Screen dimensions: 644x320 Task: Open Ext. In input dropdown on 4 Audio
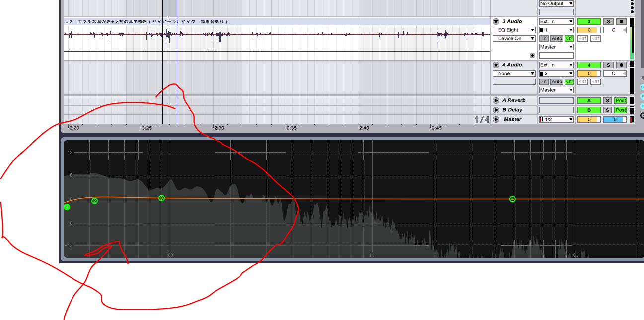tap(557, 65)
